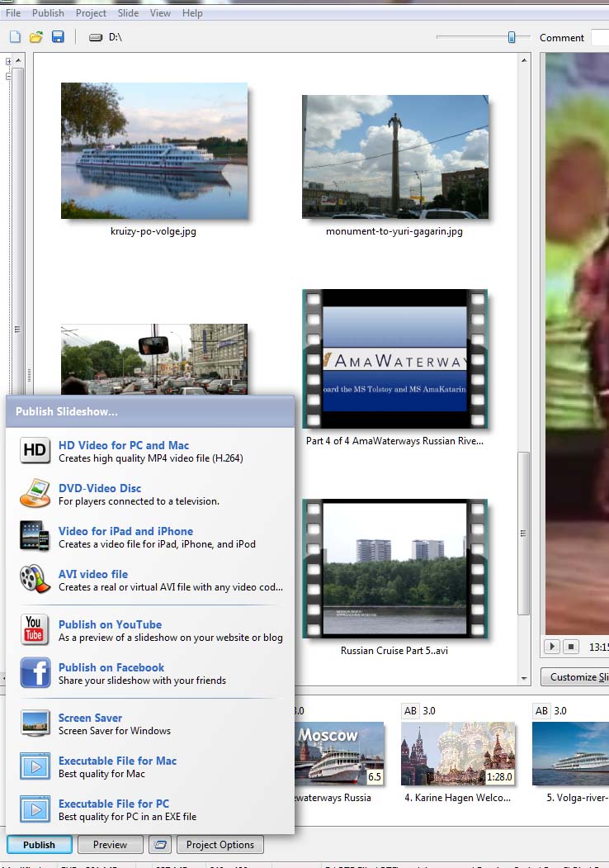Click the Preview button
609x868 pixels.
110,845
